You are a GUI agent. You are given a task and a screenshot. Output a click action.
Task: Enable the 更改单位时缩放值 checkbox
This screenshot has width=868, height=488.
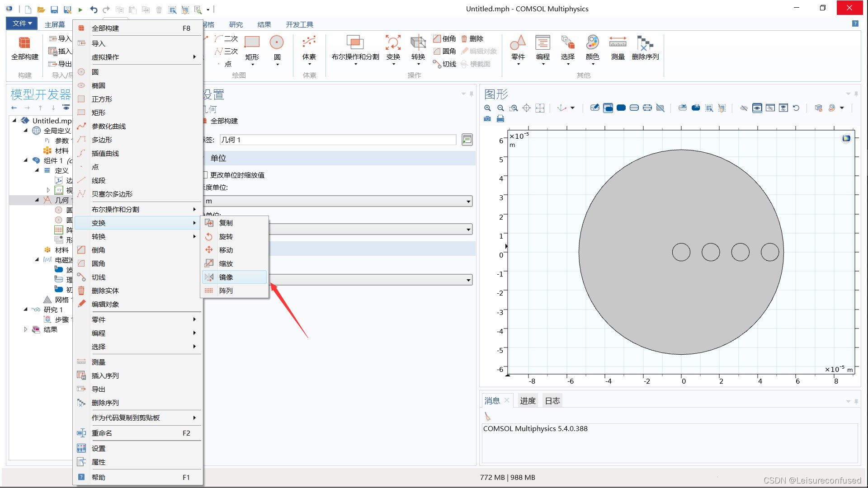(x=205, y=175)
